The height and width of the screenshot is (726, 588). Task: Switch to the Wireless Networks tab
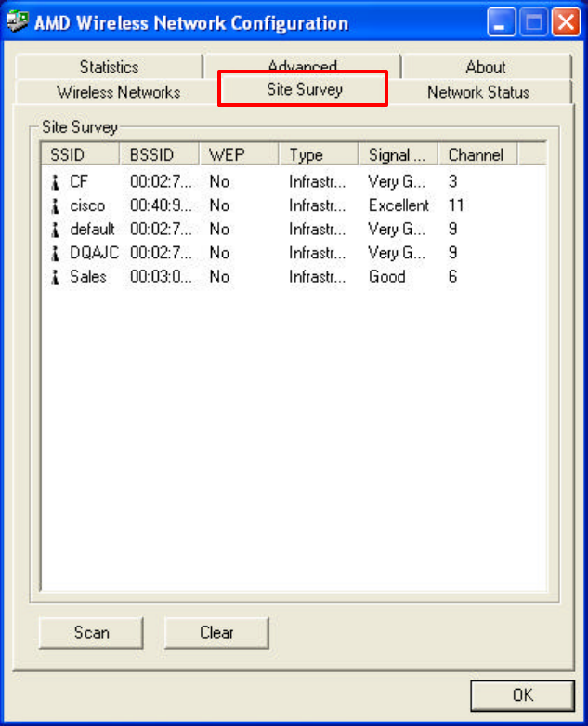[x=118, y=92]
